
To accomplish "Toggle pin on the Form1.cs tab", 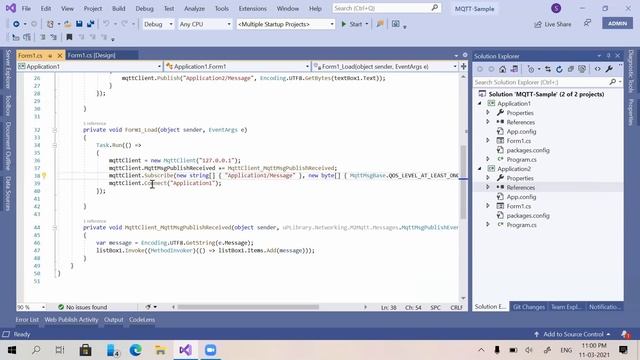I will point(50,56).
